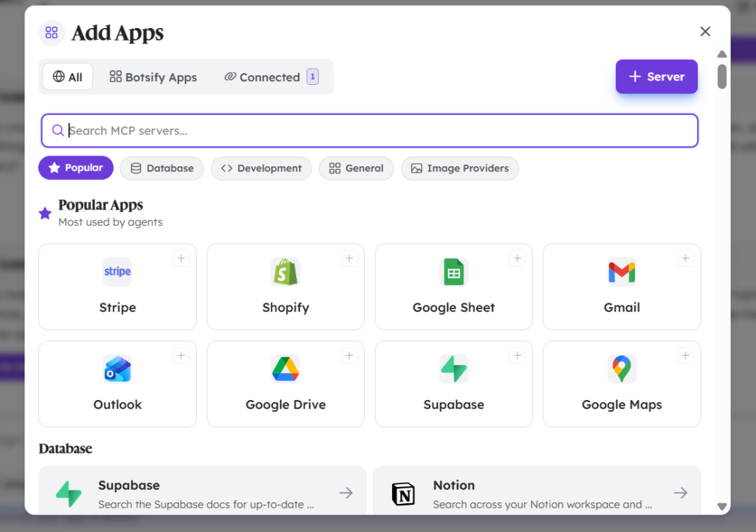Screen dimensions: 756x532
Task: Click the Google Drive triangle icon
Action: (286, 369)
